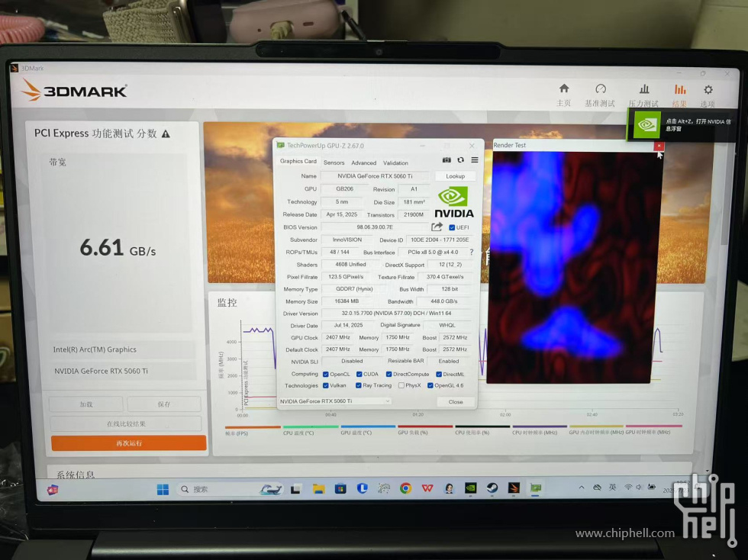Switch to 结果 results view in 3DMark
Image resolution: width=748 pixels, height=560 pixels.
pyautogui.click(x=680, y=95)
